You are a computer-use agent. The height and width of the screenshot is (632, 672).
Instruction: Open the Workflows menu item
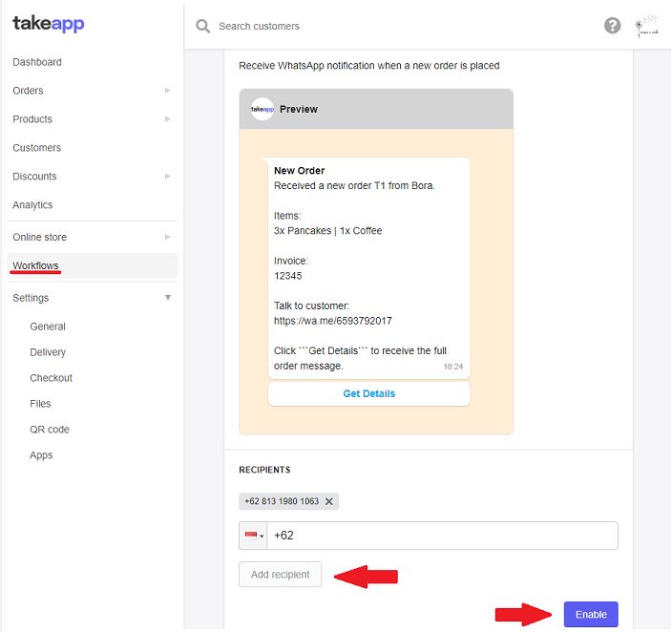coord(36,265)
